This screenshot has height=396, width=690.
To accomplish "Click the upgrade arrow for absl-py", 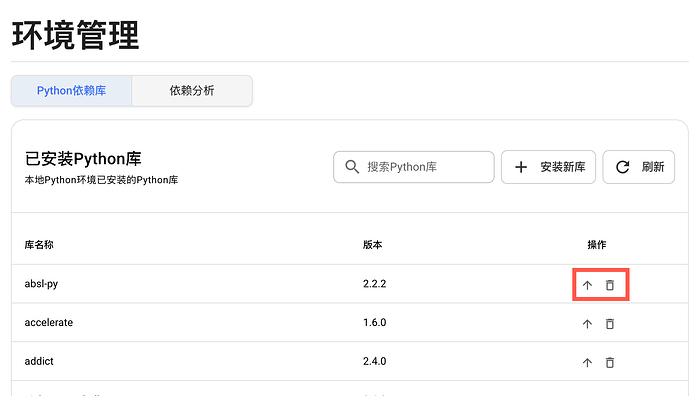I will (x=587, y=285).
